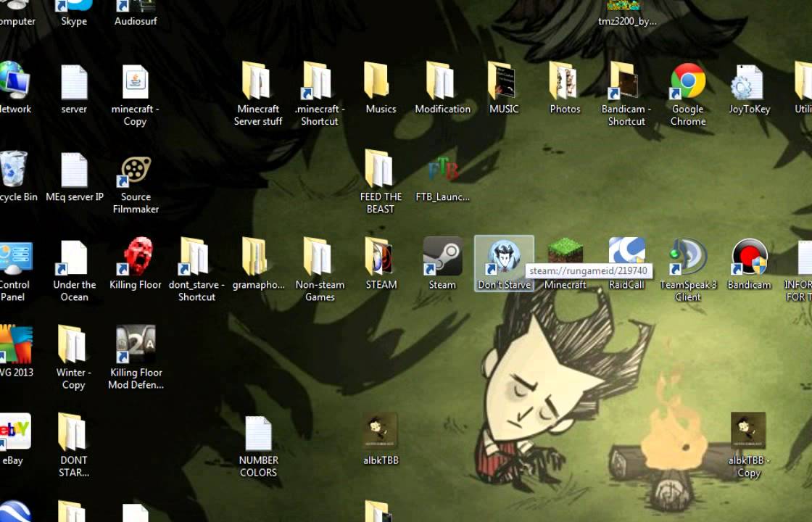Select the Google Chrome shortcut
This screenshot has height=522, width=812.
click(x=688, y=94)
